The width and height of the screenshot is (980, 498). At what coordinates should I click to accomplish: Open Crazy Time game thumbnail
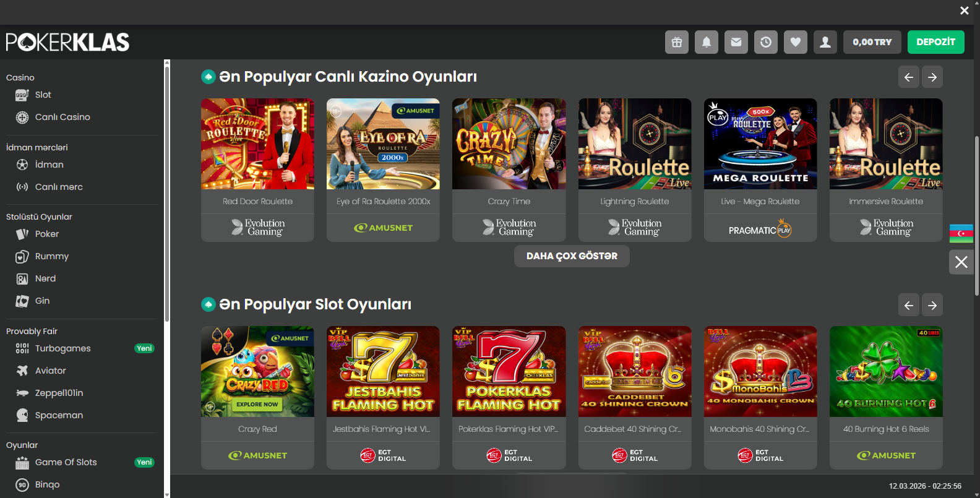509,144
